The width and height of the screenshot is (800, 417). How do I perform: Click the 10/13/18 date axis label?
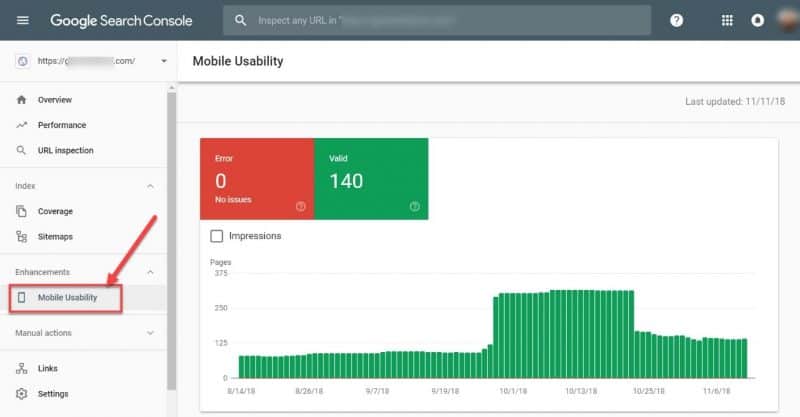pyautogui.click(x=581, y=391)
